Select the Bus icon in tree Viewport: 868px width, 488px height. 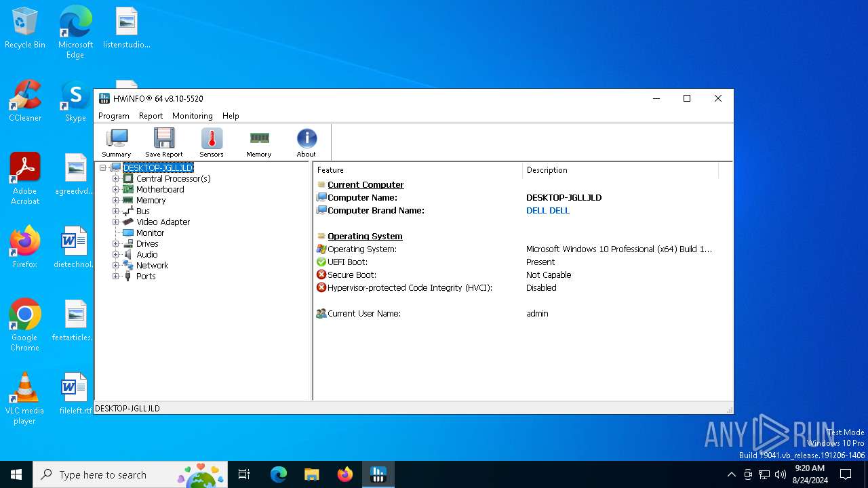(x=127, y=211)
